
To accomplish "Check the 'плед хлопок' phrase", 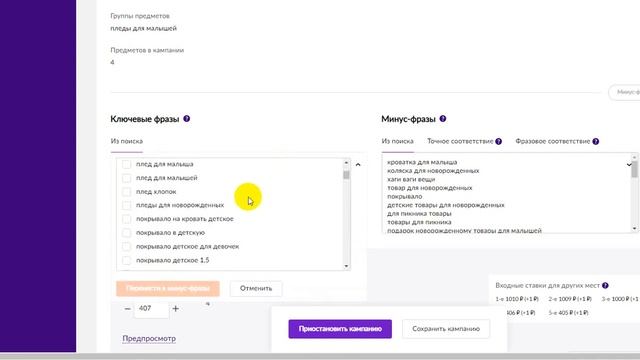I will point(127,191).
